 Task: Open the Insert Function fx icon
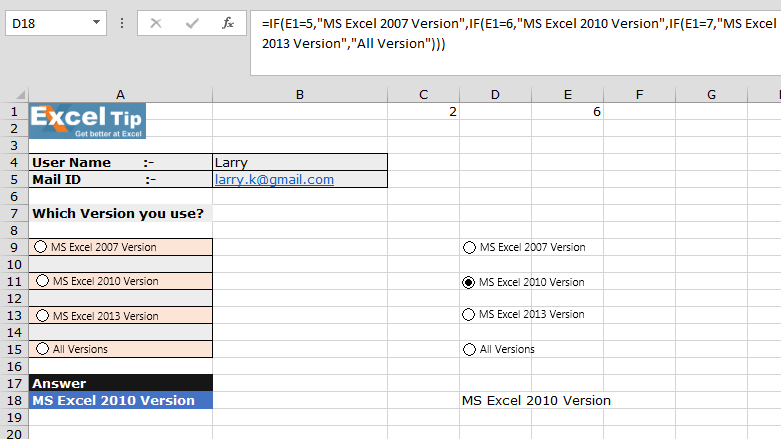coord(228,23)
